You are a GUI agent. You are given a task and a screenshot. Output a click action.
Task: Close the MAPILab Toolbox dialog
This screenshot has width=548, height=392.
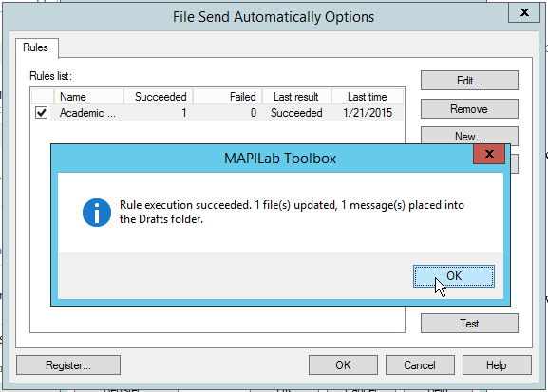(x=489, y=154)
